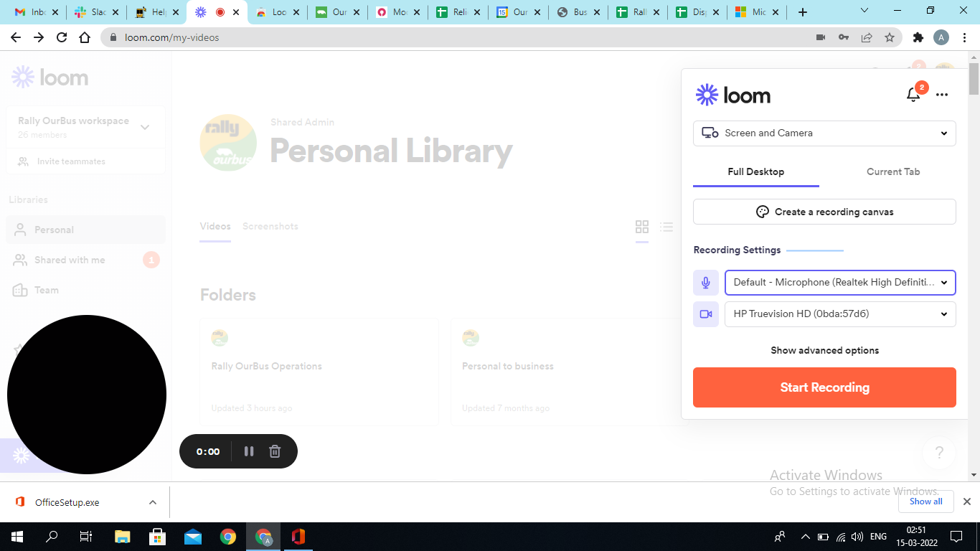This screenshot has width=980, height=551.
Task: Click Create a recording canvas
Action: (824, 212)
